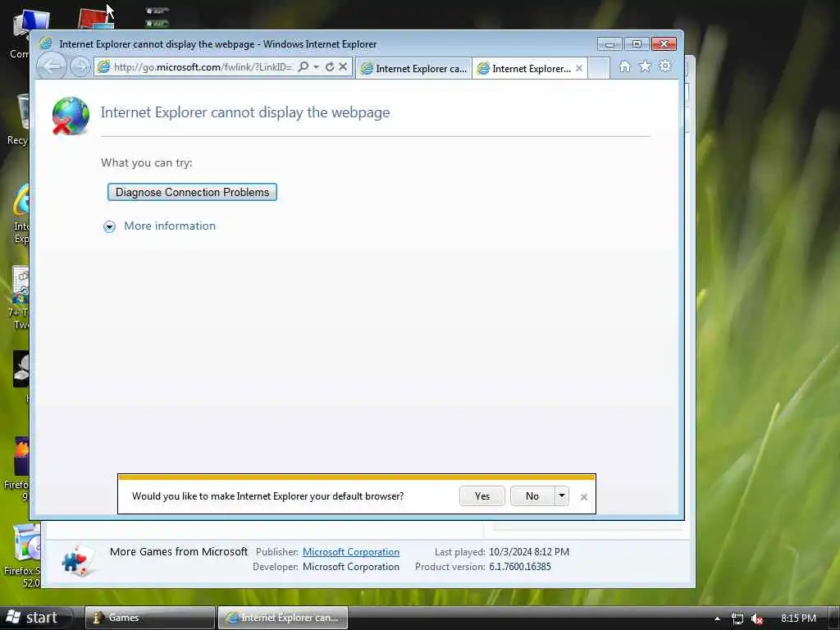
Task: Open the dropdown arrow beside No
Action: pyautogui.click(x=561, y=496)
